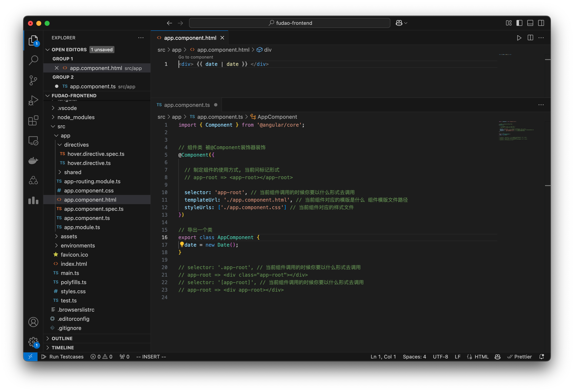Toggle the primary sidebar visibility
The height and width of the screenshot is (392, 574).
coord(519,23)
